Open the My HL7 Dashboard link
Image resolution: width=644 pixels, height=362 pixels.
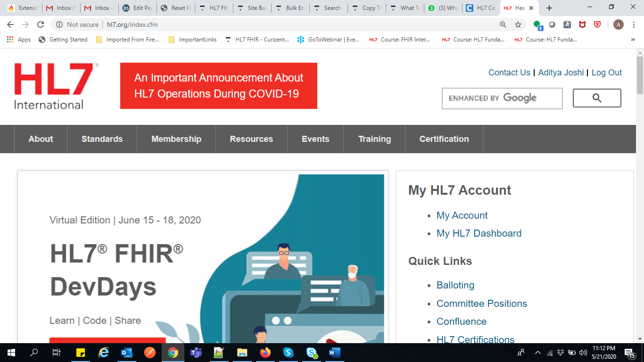[479, 233]
